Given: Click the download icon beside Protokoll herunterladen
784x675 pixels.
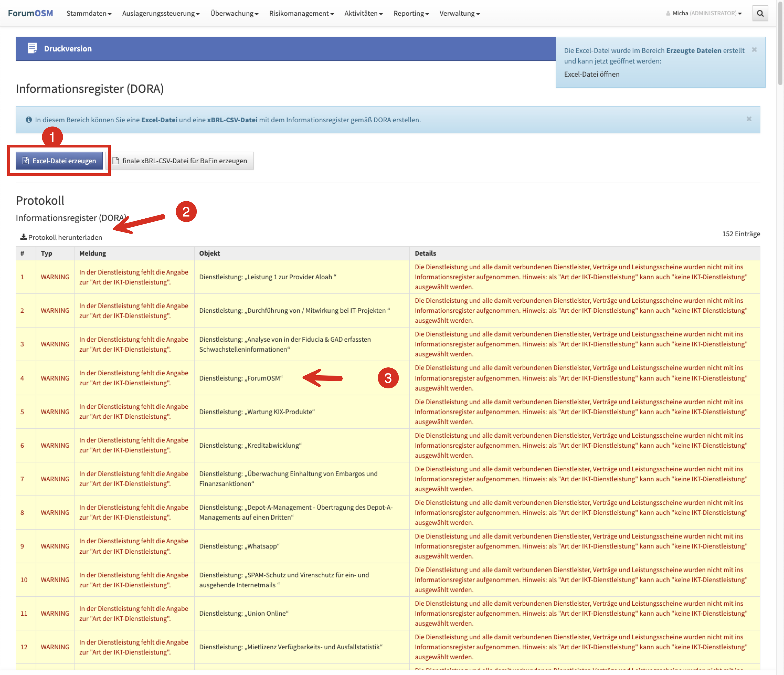Looking at the screenshot, I should (23, 237).
